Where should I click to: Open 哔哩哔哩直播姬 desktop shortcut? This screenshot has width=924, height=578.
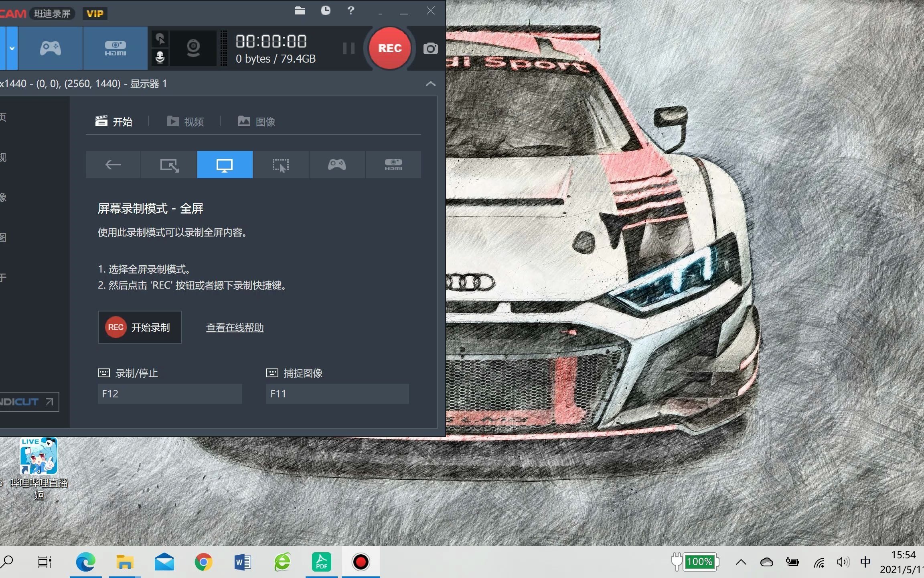point(39,468)
